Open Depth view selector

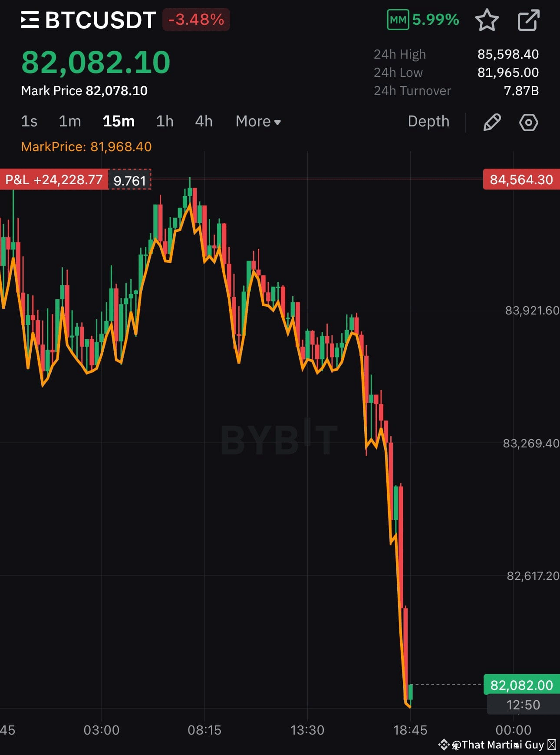coord(429,122)
